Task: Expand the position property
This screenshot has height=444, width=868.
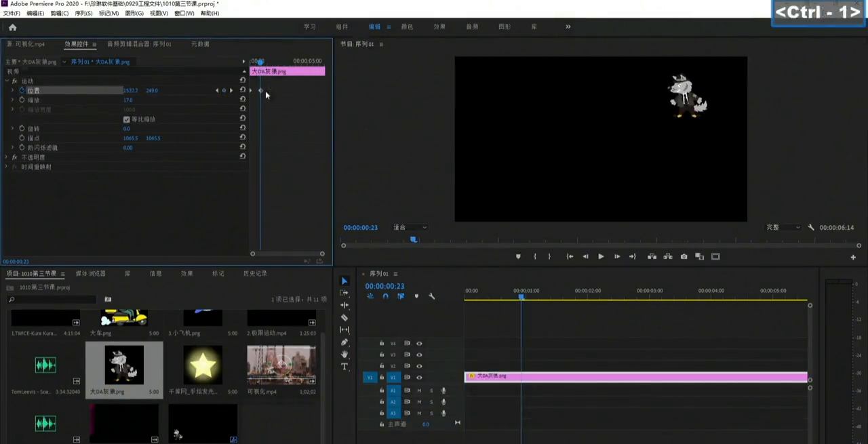Action: click(12, 90)
